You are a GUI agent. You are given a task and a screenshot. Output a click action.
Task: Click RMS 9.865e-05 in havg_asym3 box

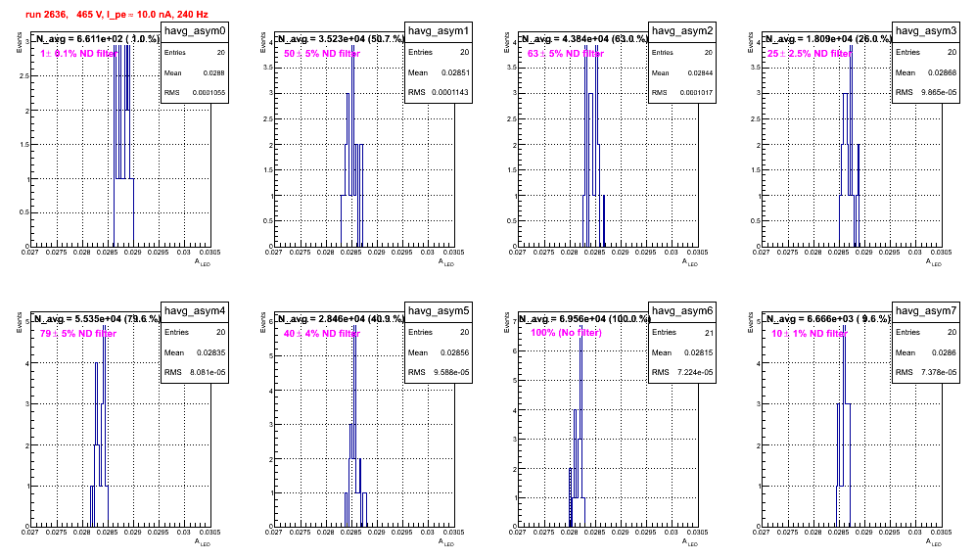point(926,93)
